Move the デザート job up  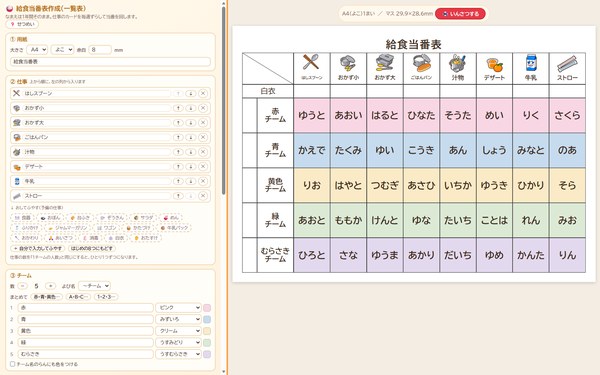(178, 166)
